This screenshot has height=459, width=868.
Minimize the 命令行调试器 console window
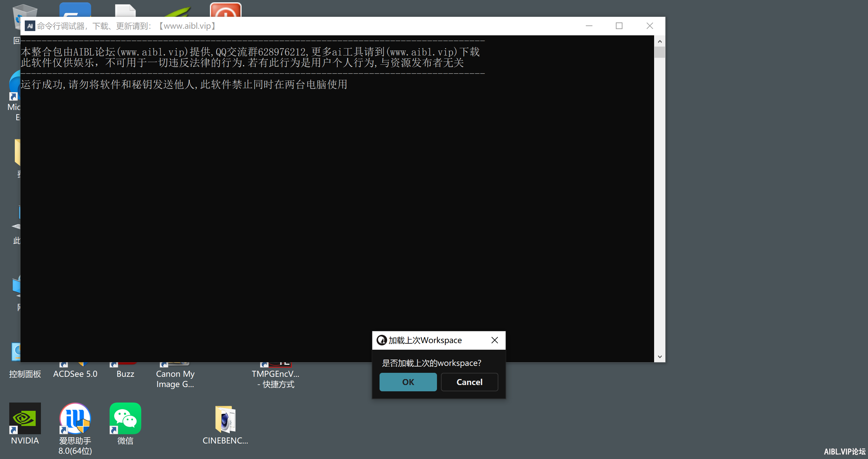(589, 26)
